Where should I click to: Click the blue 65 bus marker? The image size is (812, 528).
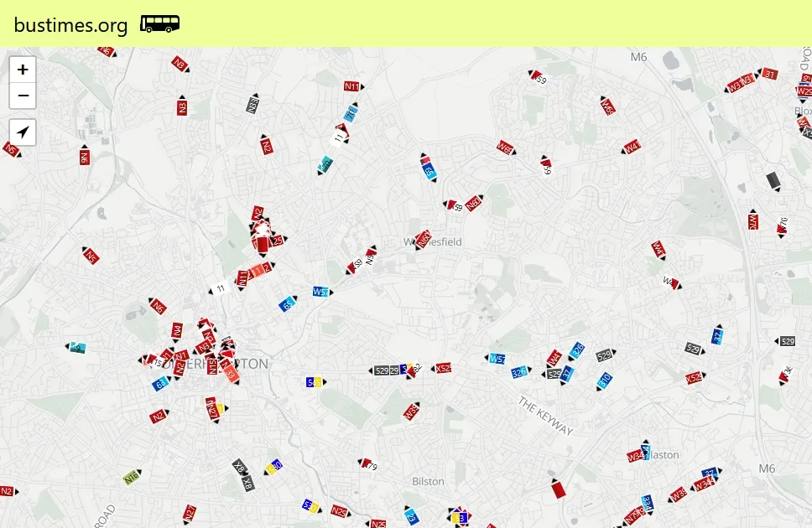click(x=288, y=304)
